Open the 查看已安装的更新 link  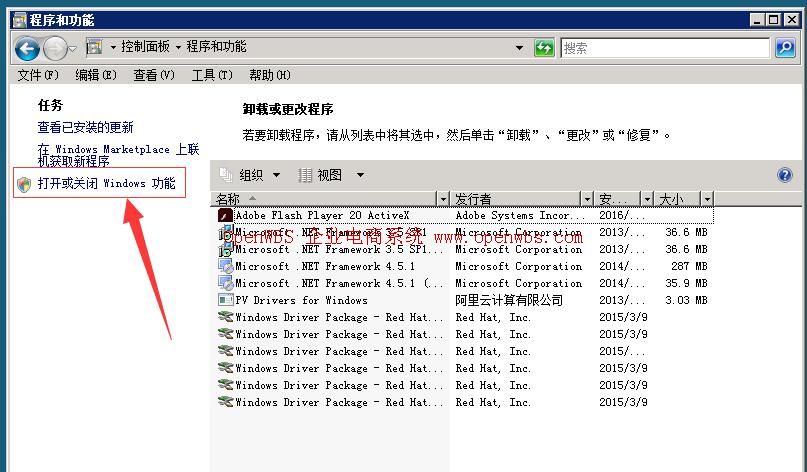(85, 127)
